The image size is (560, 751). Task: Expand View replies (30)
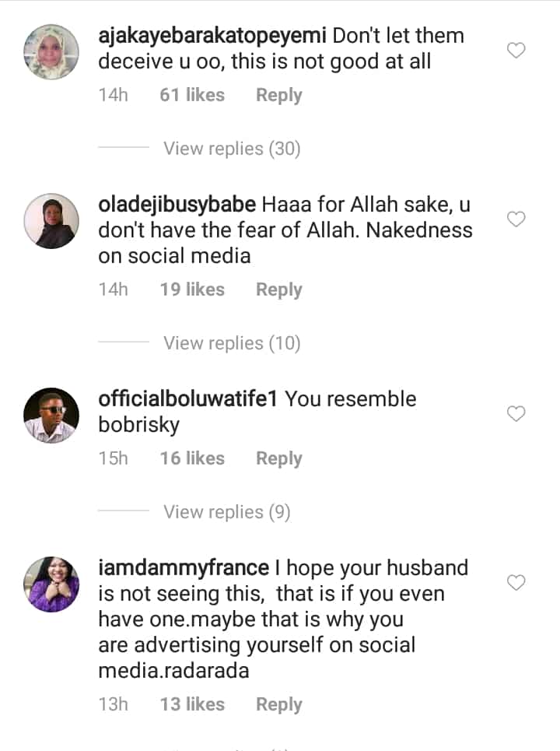point(231,149)
